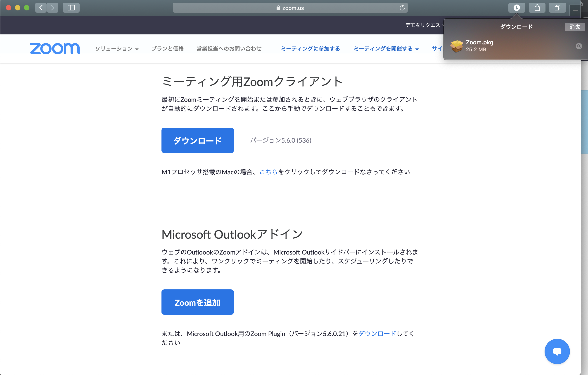The height and width of the screenshot is (375, 588).
Task: Open the Safari downloads icon
Action: click(x=517, y=8)
